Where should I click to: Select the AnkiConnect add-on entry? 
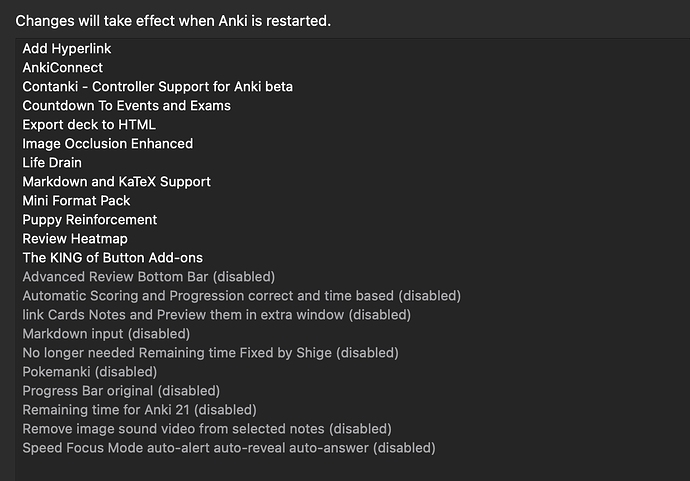point(62,67)
